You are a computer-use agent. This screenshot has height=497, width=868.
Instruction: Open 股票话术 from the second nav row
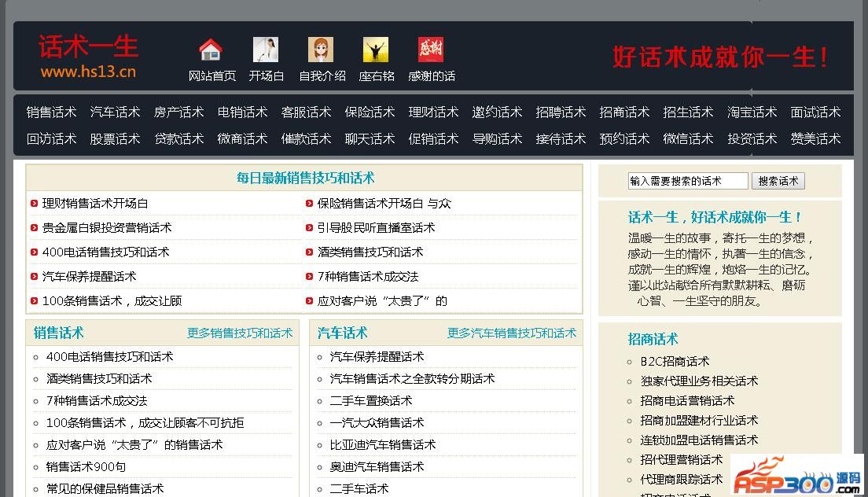pyautogui.click(x=115, y=139)
